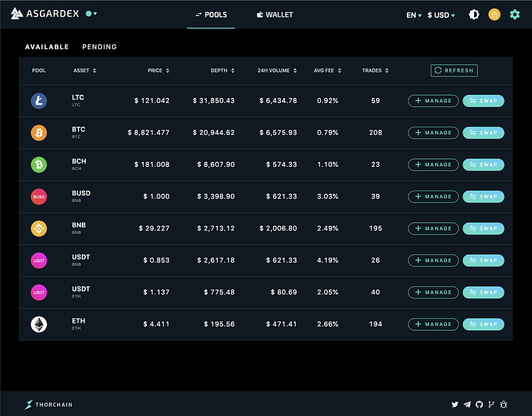
Task: Open the network status dropdown
Action: (91, 13)
